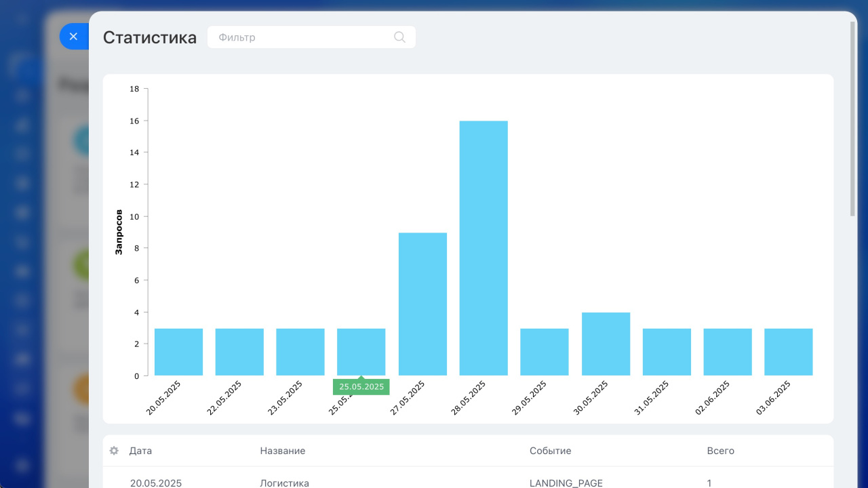The height and width of the screenshot is (488, 868).
Task: Click the magnifier icon in filter
Action: coord(399,37)
